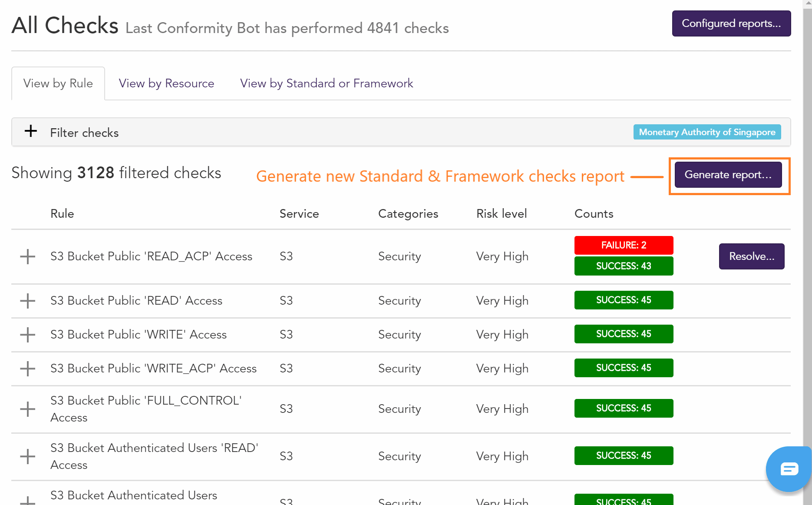Click rule name S3 Bucket Public 'READ_ACP' Access
This screenshot has height=505, width=812.
coord(151,256)
